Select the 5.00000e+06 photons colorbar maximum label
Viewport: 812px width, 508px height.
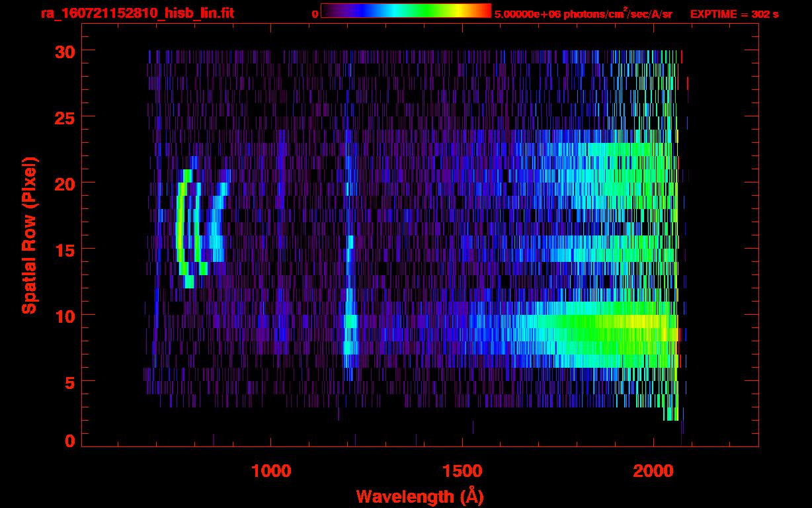[x=583, y=14]
